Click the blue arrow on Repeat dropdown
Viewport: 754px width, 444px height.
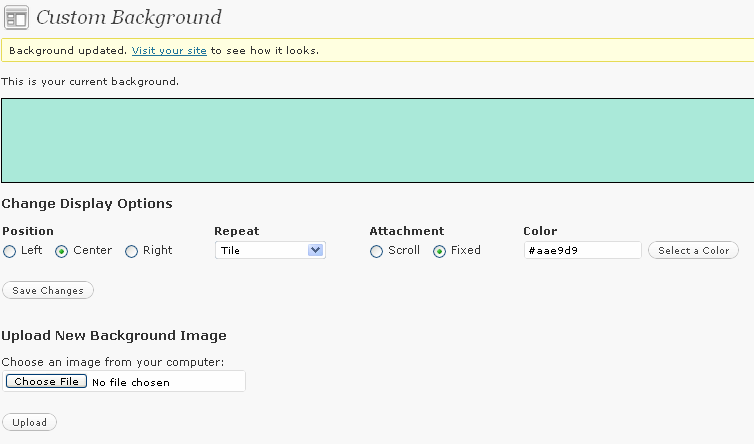pyautogui.click(x=315, y=250)
